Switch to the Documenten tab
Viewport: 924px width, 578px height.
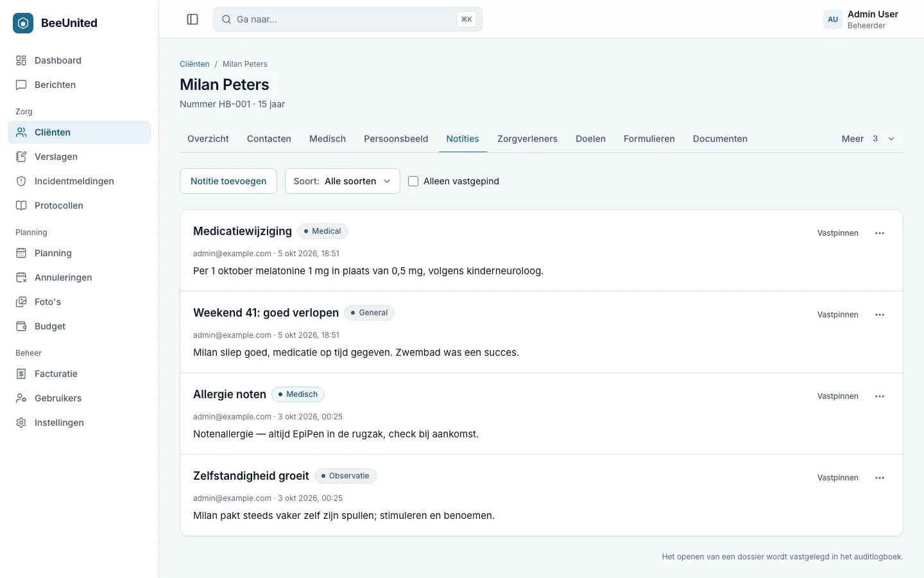pyautogui.click(x=720, y=139)
